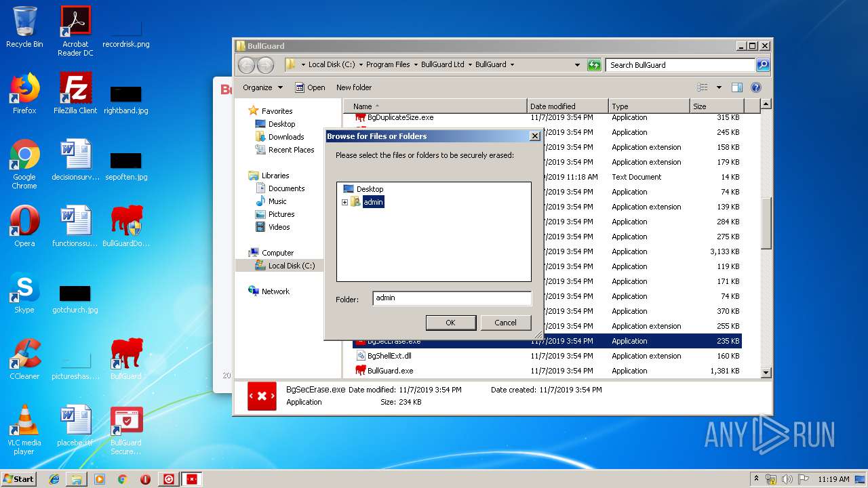868x488 pixels.
Task: Open Internet Explorer from taskbar
Action: 54,479
